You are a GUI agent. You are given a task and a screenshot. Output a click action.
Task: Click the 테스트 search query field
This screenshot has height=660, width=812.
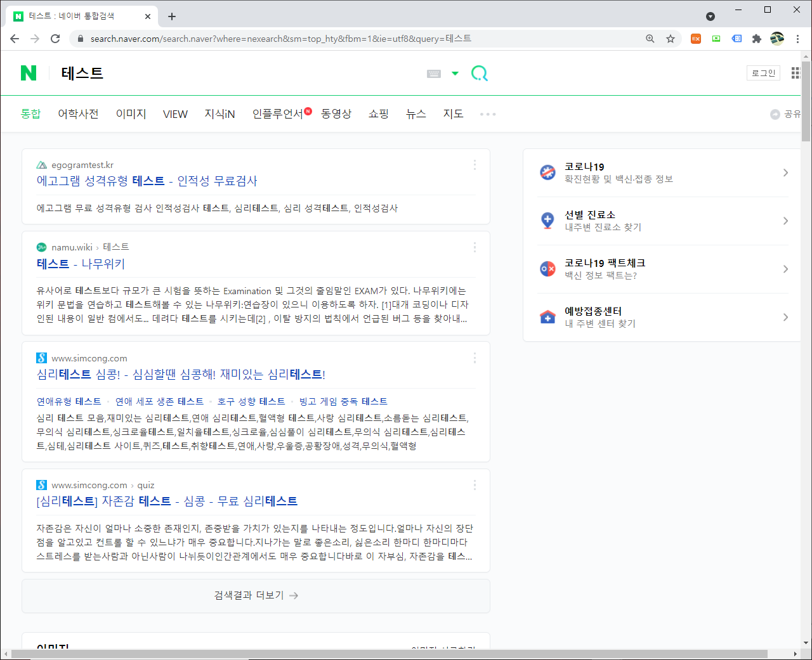(x=238, y=73)
